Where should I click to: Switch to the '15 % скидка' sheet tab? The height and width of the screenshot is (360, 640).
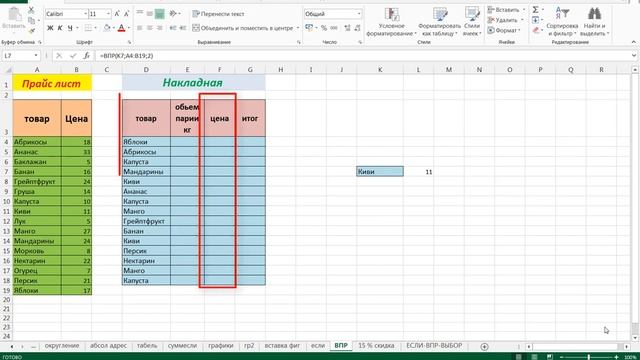tap(376, 346)
